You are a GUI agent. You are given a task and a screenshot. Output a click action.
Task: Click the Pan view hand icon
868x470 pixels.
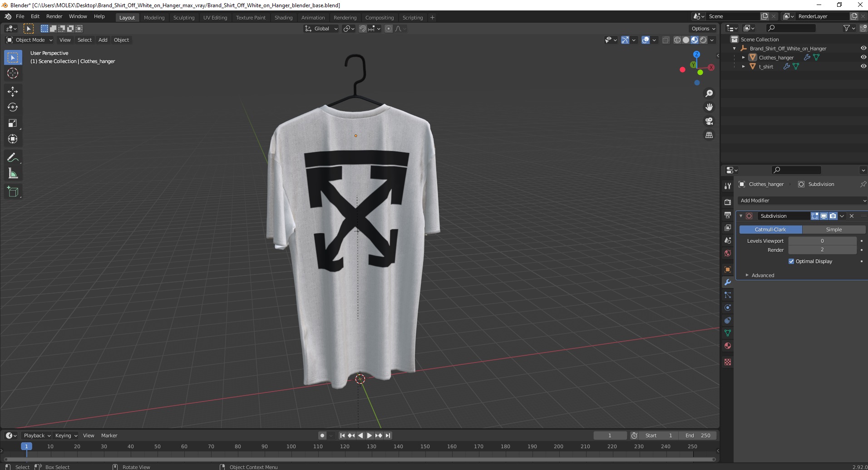click(709, 107)
